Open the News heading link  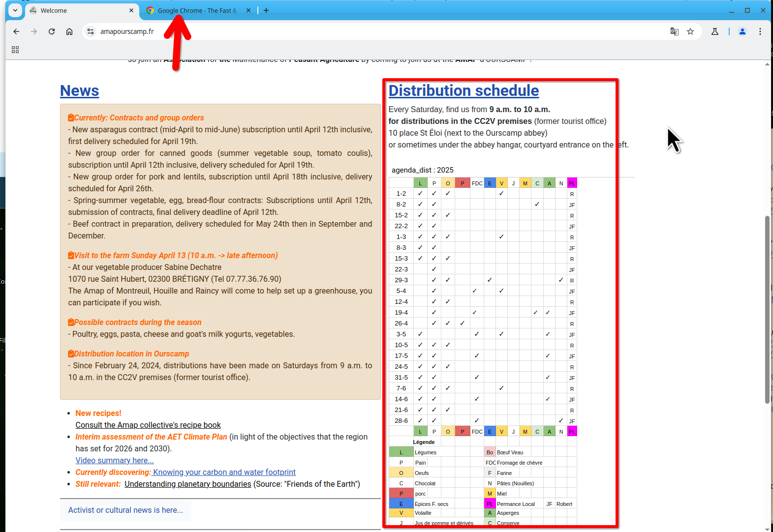(x=80, y=90)
